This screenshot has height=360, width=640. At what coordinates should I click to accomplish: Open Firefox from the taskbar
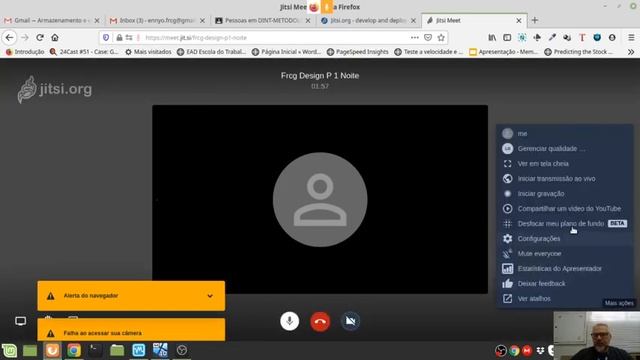pyautogui.click(x=52, y=350)
